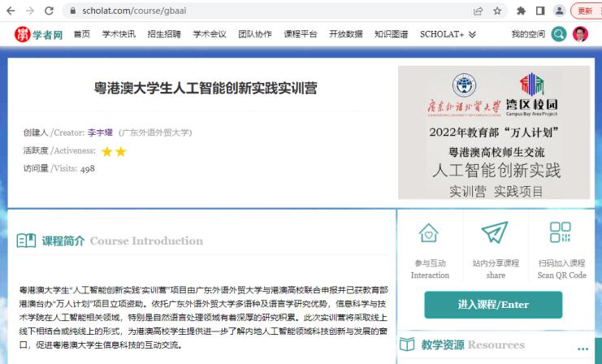Click the Interaction heart-house icon

point(429,234)
